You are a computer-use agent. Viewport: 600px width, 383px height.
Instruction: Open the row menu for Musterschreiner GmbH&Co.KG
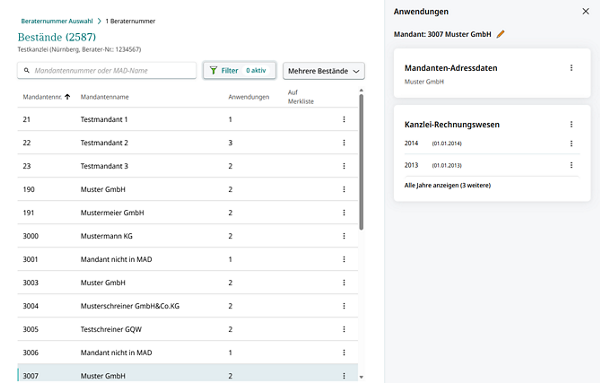coord(344,306)
